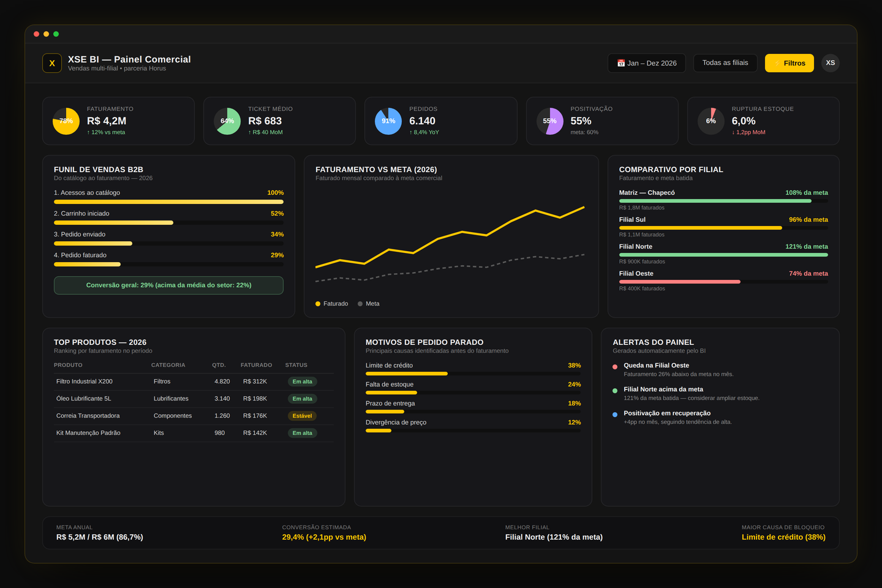Click the PRODUTO column header

68,365
